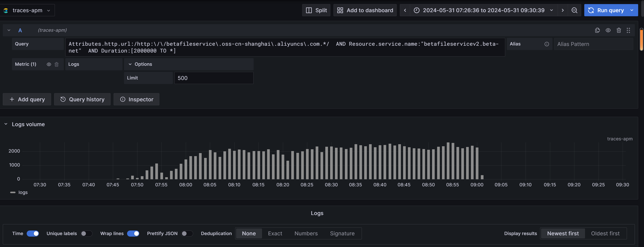Viewport: 644px width, 247px height.
Task: Toggle the Time switch
Action: 33,234
